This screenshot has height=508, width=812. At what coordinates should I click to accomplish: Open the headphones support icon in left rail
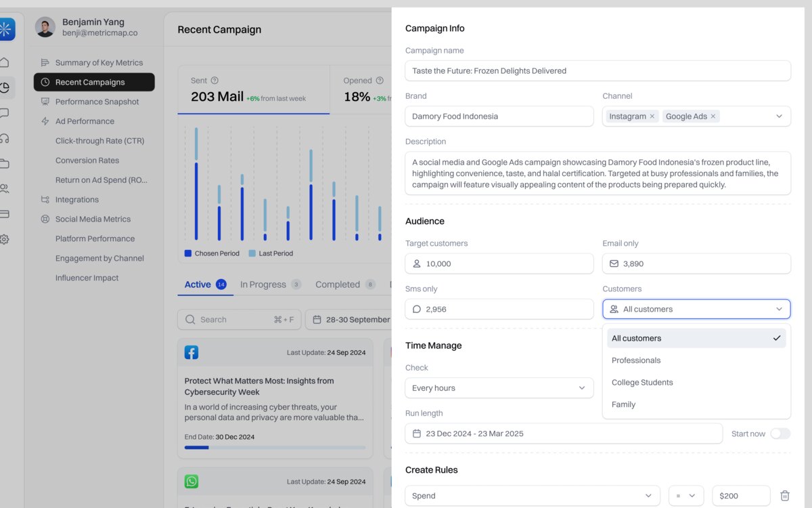[x=5, y=138]
